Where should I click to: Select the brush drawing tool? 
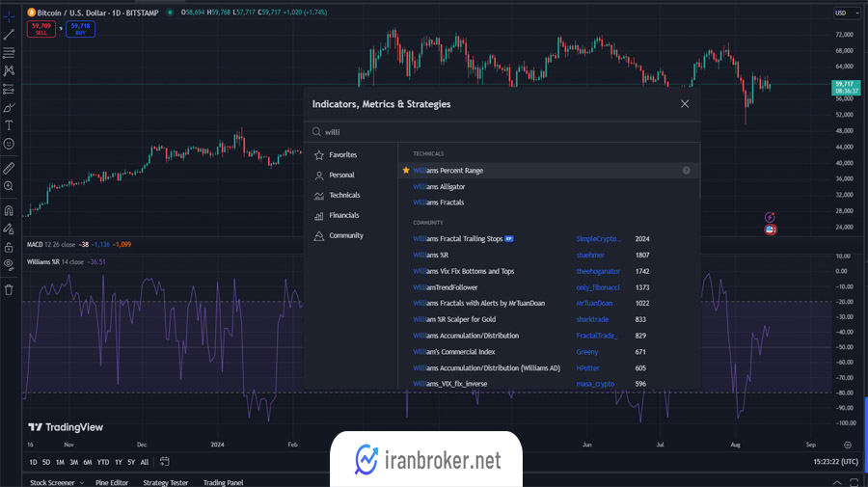(x=9, y=107)
